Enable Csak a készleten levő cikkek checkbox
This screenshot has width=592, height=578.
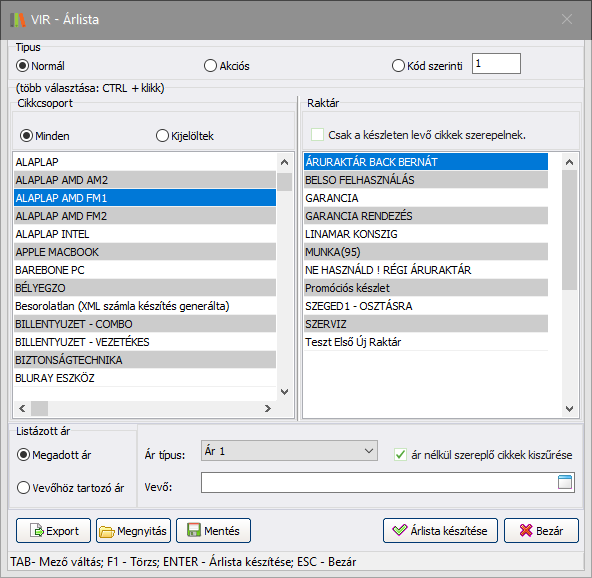317,135
